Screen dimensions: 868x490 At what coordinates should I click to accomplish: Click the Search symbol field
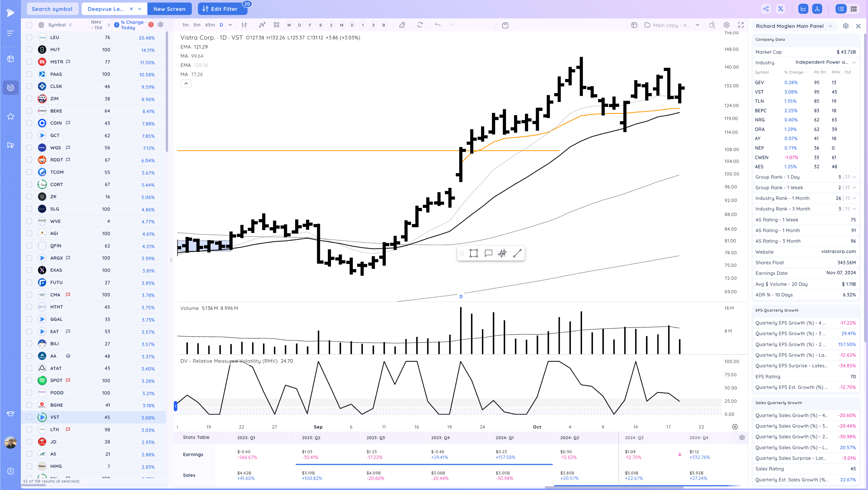[x=52, y=9]
